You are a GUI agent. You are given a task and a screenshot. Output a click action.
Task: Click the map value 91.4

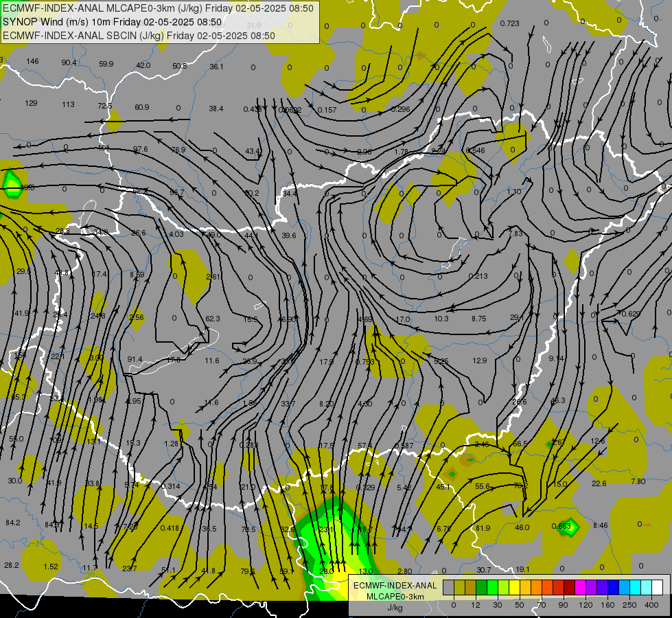coord(135,359)
